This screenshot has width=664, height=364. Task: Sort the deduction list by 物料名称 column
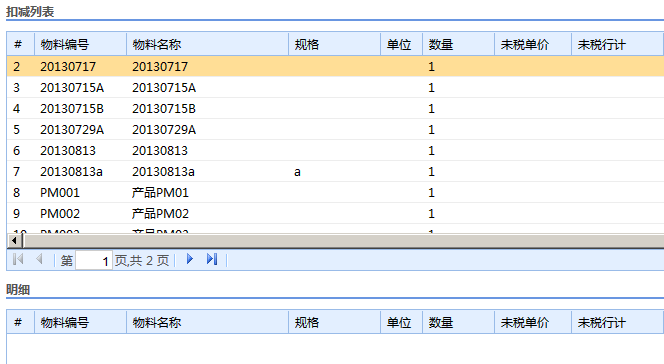[x=208, y=44]
